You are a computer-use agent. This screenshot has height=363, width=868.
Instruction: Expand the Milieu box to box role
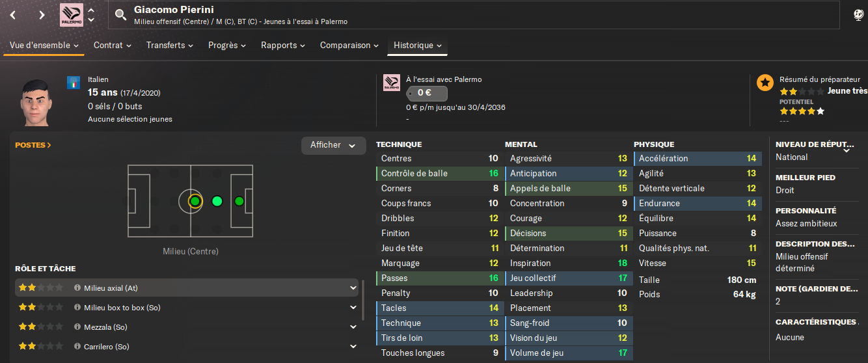[353, 307]
